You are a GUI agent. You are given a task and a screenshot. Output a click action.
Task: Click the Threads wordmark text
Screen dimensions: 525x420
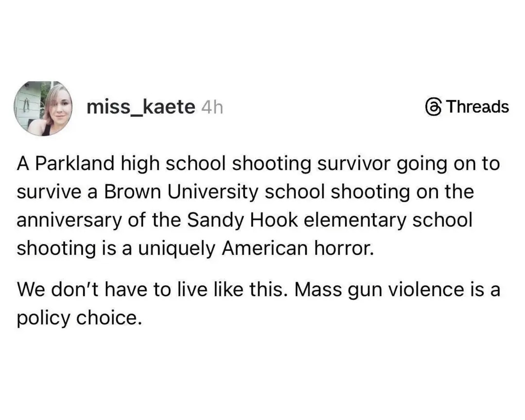(477, 106)
